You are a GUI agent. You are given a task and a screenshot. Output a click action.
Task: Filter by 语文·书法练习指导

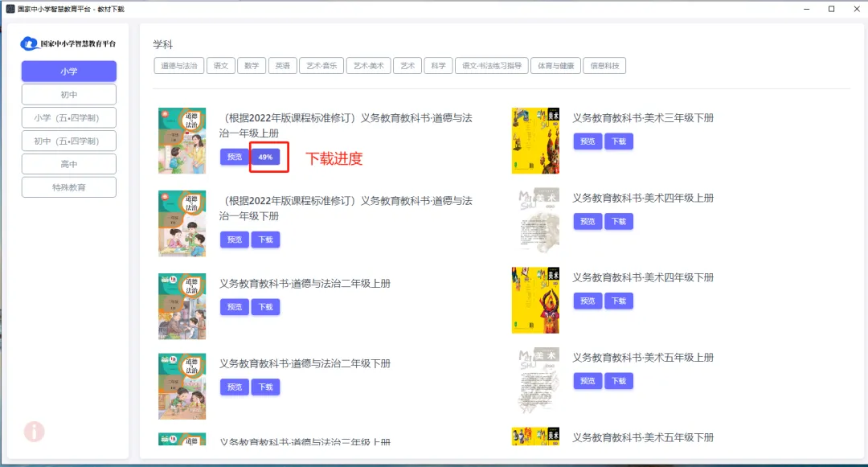coord(492,66)
